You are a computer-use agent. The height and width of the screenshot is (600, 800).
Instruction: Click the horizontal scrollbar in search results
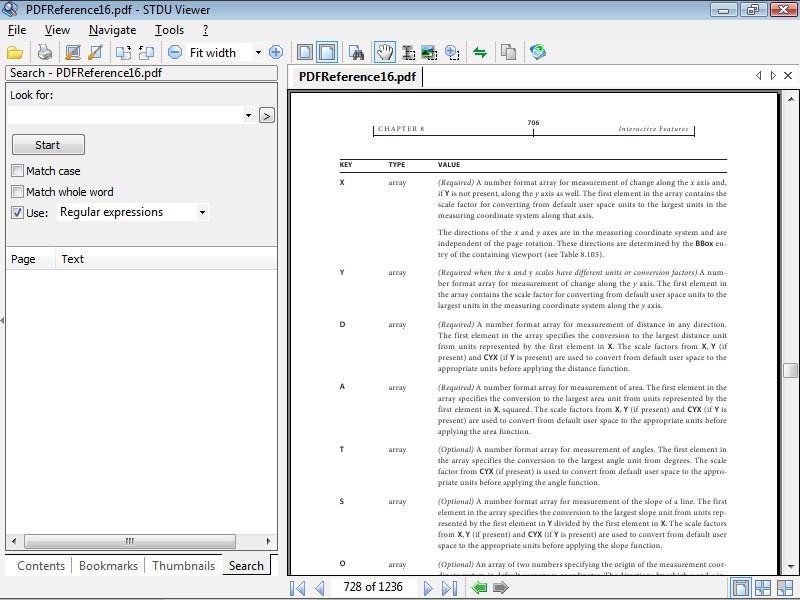pos(129,541)
